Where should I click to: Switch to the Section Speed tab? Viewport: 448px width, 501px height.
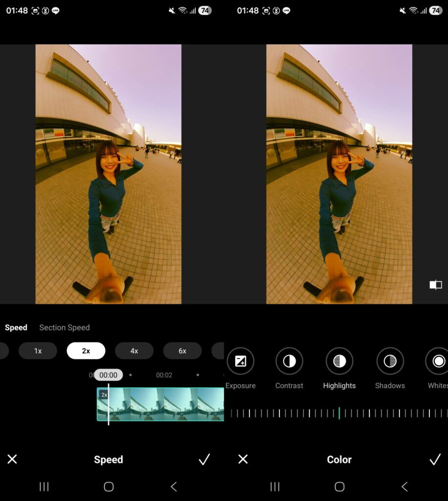(x=65, y=328)
